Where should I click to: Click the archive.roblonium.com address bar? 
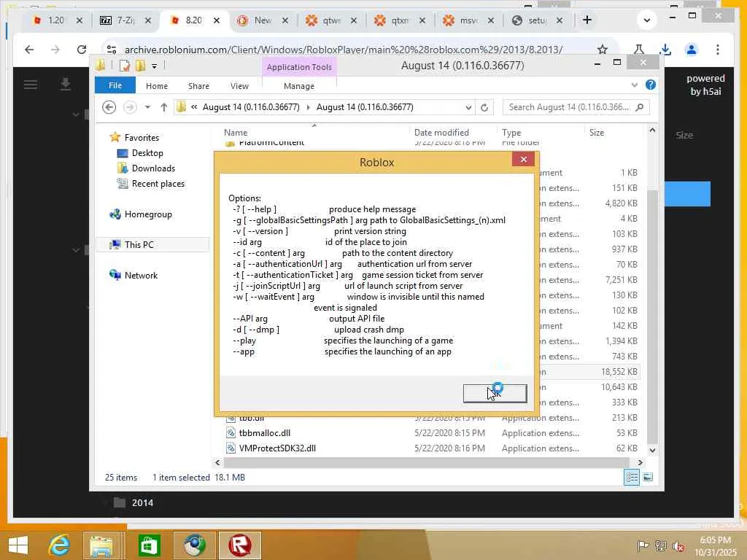[343, 50]
